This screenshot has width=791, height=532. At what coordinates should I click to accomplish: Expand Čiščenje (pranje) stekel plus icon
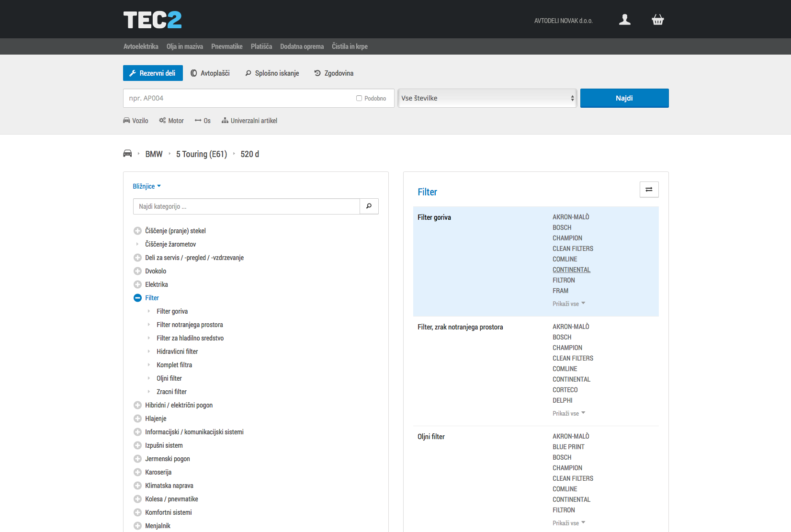coord(137,231)
